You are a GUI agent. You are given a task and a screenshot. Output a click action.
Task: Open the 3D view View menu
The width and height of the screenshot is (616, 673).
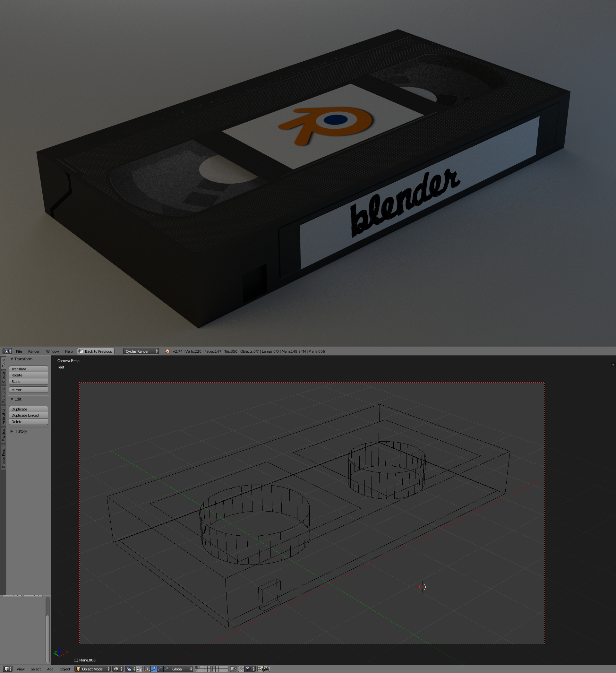coord(21,669)
